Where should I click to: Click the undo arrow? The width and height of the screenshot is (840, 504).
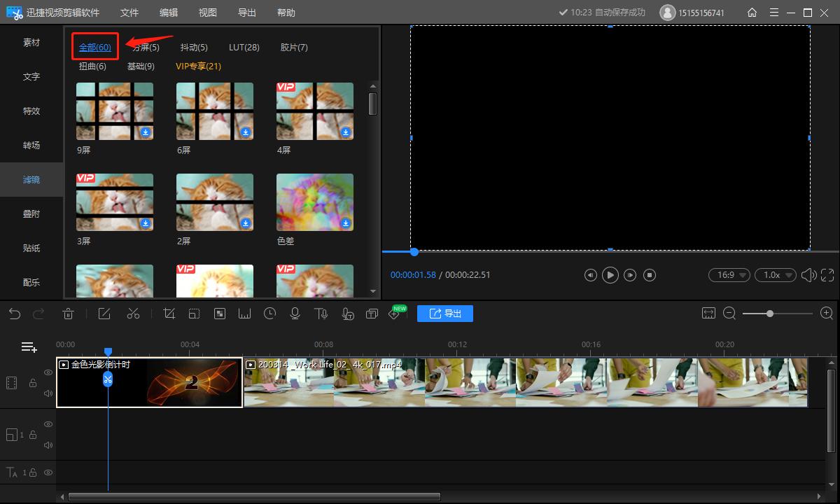15,314
